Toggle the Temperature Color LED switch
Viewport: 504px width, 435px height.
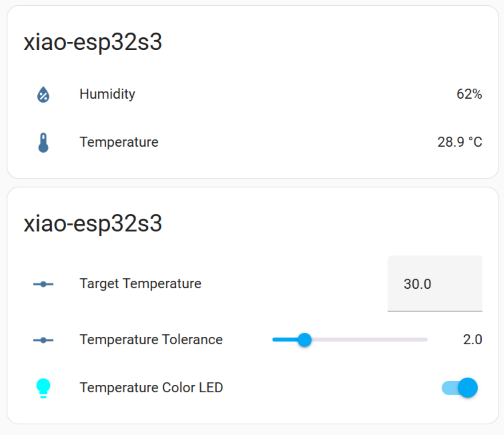[460, 388]
